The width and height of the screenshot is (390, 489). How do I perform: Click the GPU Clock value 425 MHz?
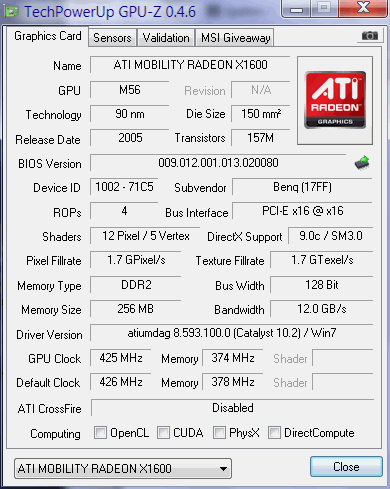121,358
